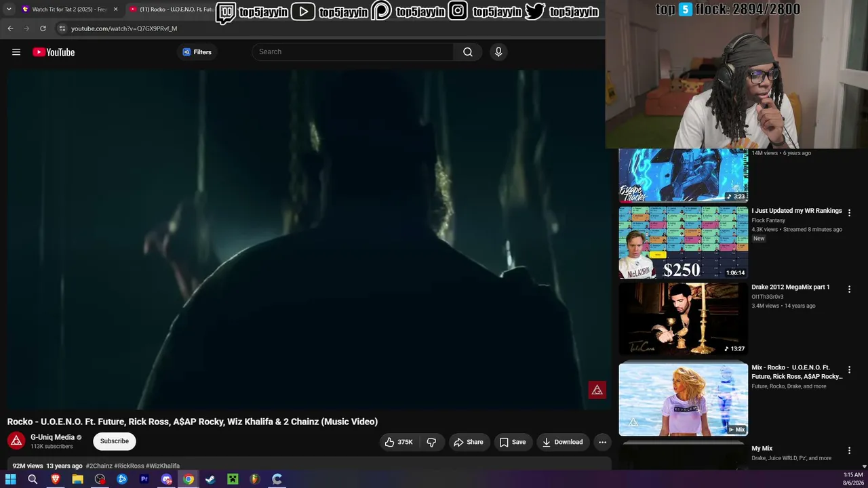This screenshot has width=868, height=488.
Task: Start voice search with the microphone
Action: (498, 52)
